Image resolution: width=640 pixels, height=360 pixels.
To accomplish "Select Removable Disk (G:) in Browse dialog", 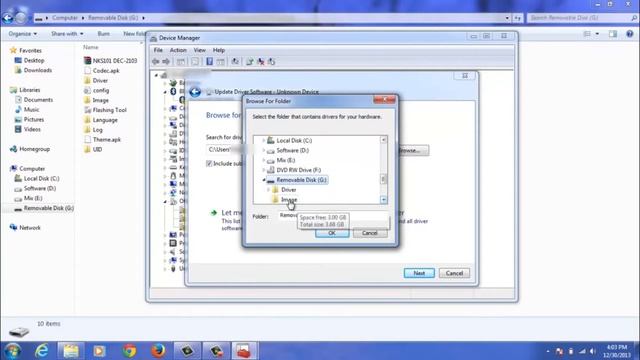I will [x=301, y=180].
